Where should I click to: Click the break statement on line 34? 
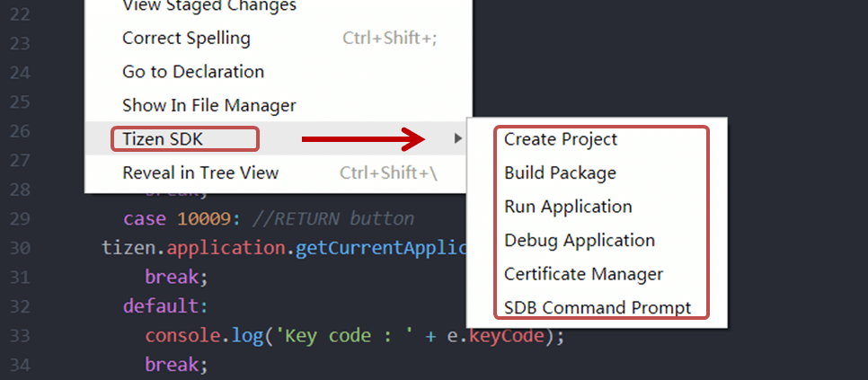(176, 365)
